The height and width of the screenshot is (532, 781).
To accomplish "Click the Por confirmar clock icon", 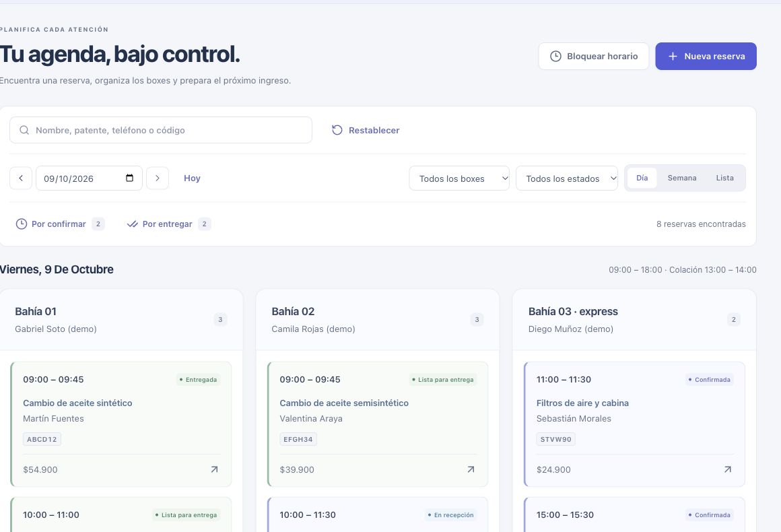I will pos(22,224).
